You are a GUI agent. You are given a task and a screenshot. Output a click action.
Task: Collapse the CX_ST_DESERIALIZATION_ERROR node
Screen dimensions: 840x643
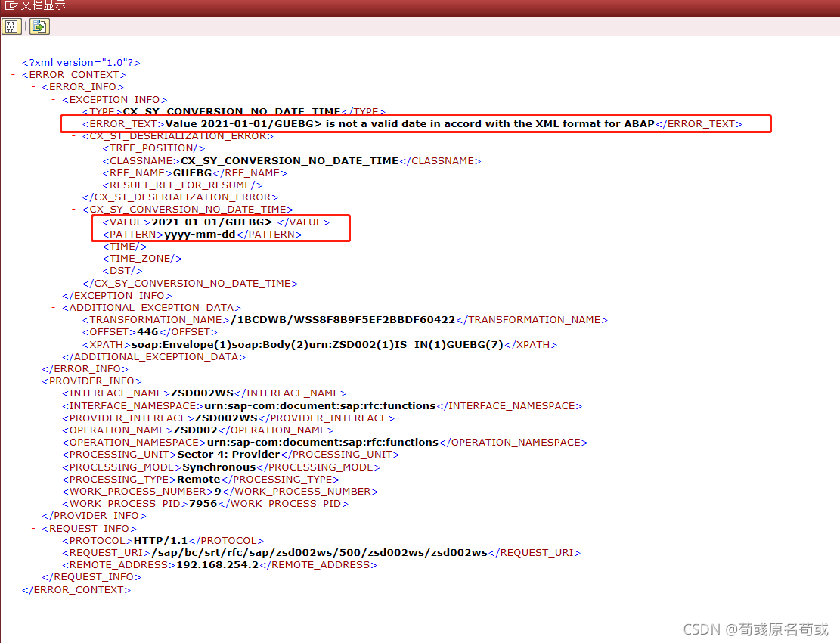click(74, 135)
